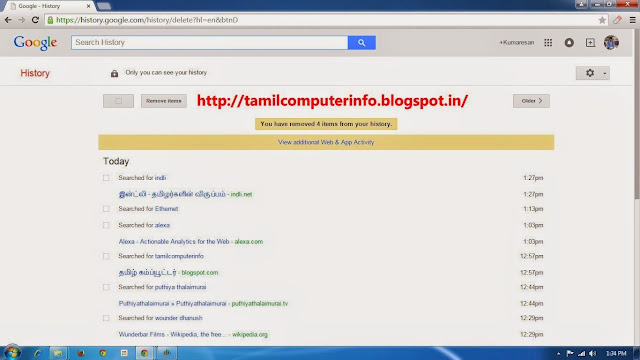Click the share plus box icon
The width and height of the screenshot is (640, 360).
coord(590,42)
